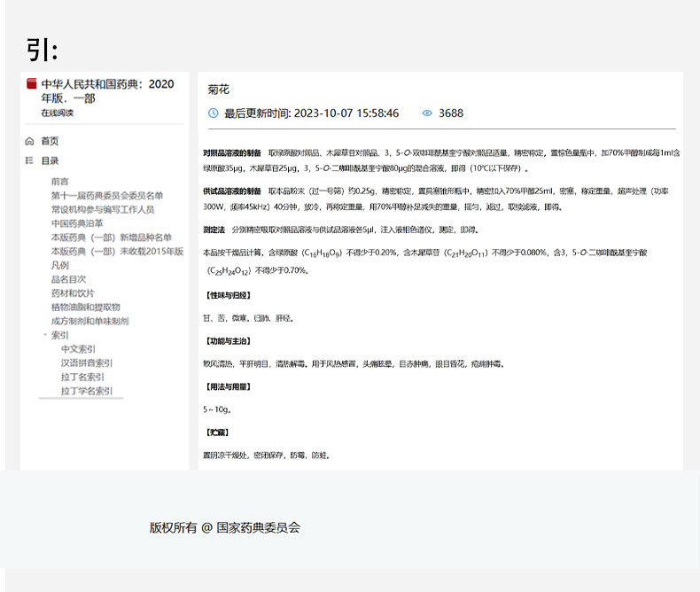Screen dimensions: 700x592
Task: Open 目录 in the sidebar
Action: click(50, 160)
